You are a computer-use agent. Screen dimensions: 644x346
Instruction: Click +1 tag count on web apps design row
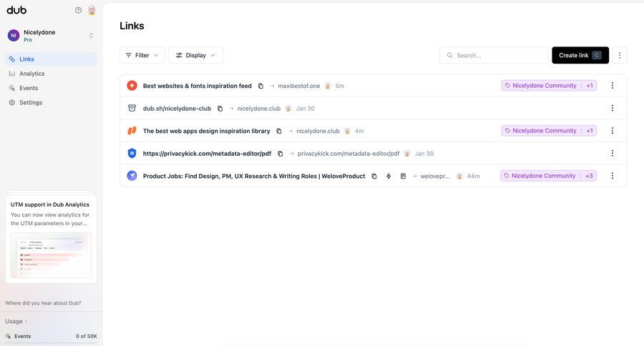(590, 131)
